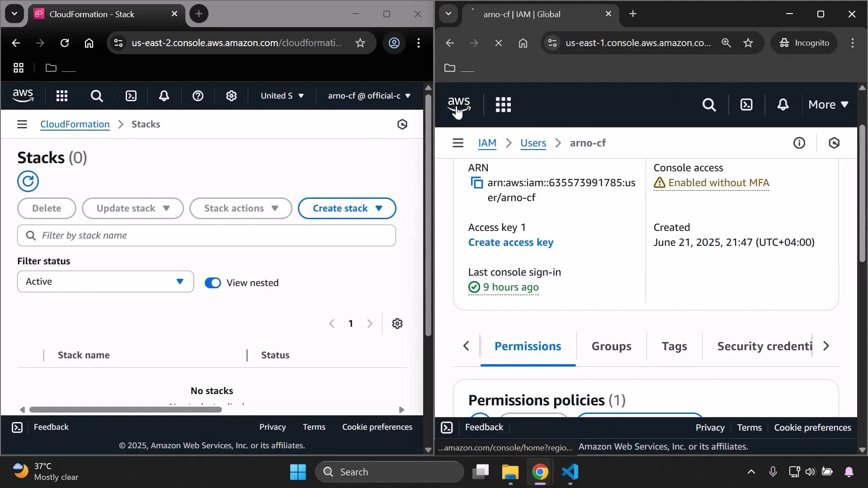
Task: Open the AWS services grid menu
Action: point(62,95)
